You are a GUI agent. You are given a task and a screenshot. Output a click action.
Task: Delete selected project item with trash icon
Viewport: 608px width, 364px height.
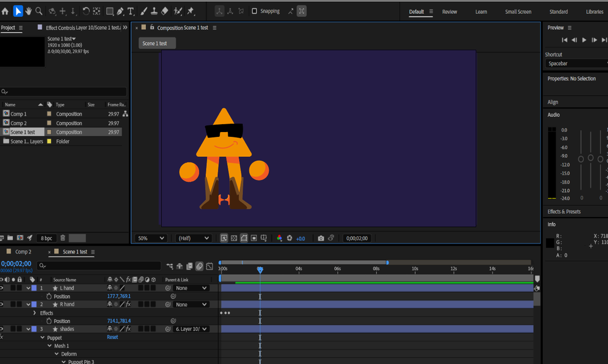tap(62, 238)
